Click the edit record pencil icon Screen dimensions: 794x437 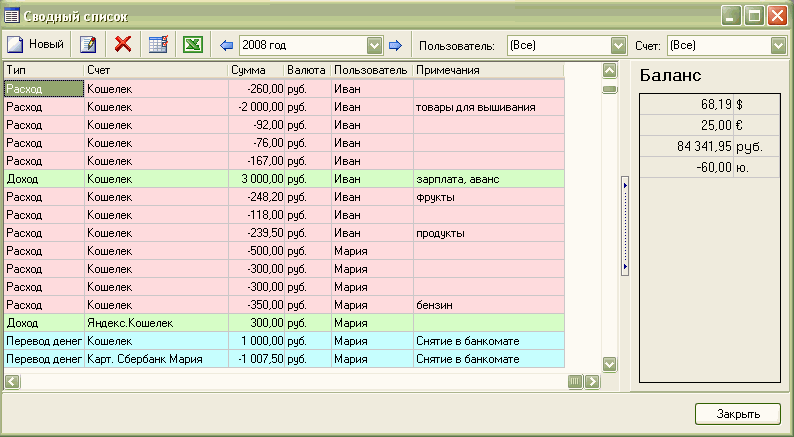(88, 45)
